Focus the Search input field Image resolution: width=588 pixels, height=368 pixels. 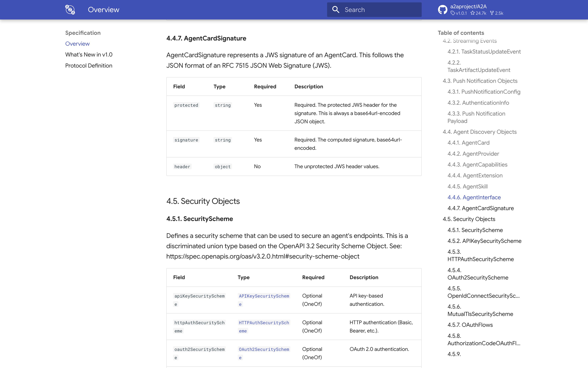pos(374,10)
